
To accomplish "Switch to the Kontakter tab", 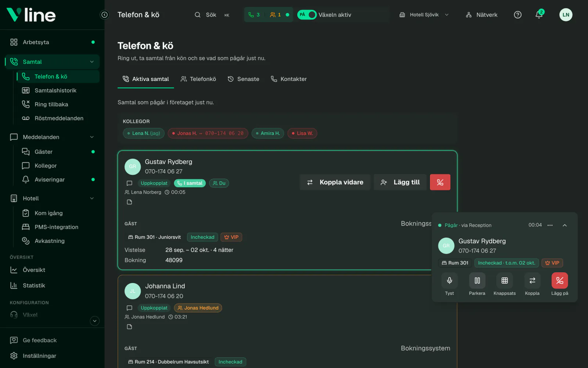I will pyautogui.click(x=289, y=79).
